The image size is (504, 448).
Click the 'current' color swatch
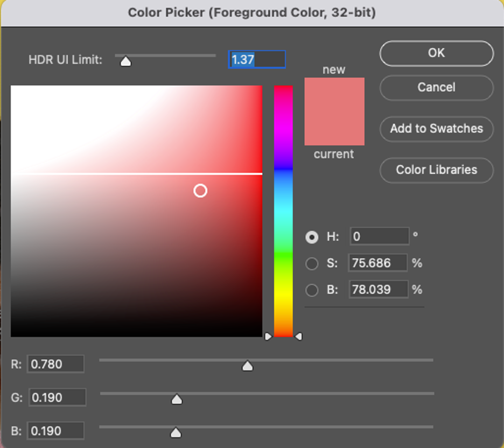pos(334,129)
